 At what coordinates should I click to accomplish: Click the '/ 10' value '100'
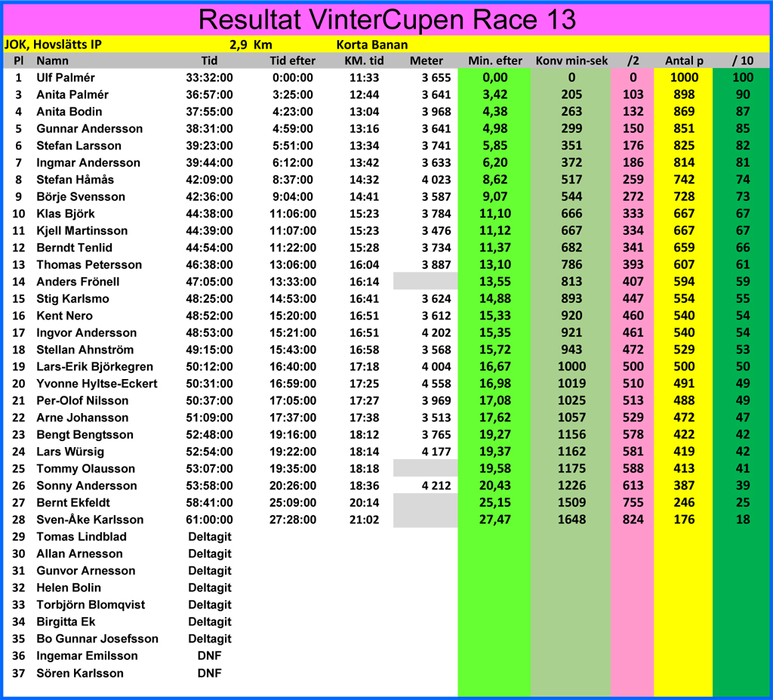(x=743, y=78)
